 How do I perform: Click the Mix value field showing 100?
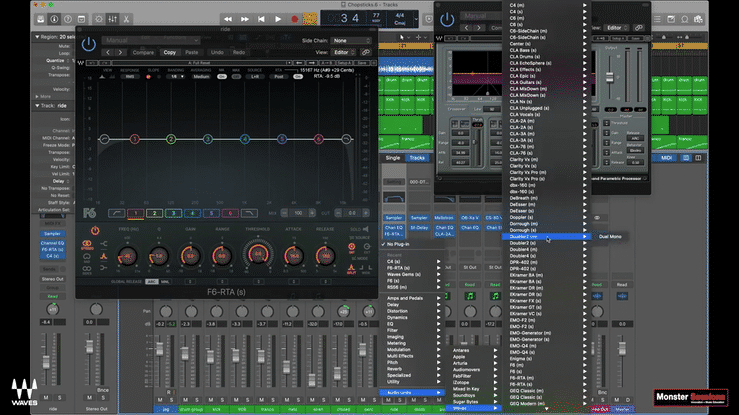tap(298, 213)
